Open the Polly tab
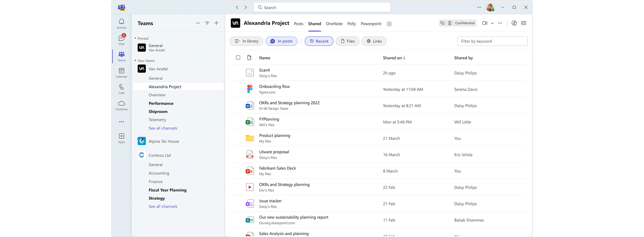 351,24
